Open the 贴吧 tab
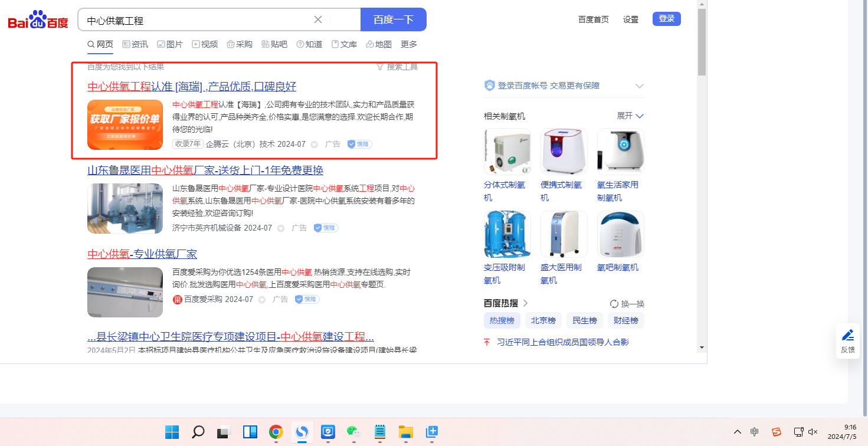Viewport: 868px width, 446px height. pyautogui.click(x=274, y=44)
